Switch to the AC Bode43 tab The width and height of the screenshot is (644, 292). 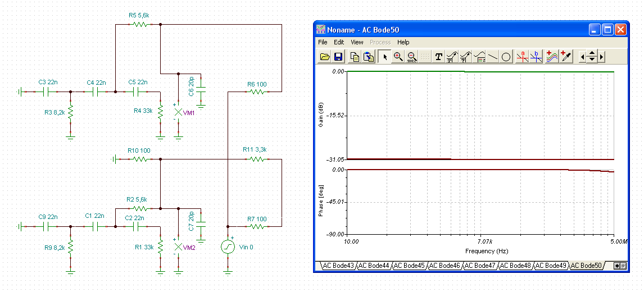coord(338,266)
